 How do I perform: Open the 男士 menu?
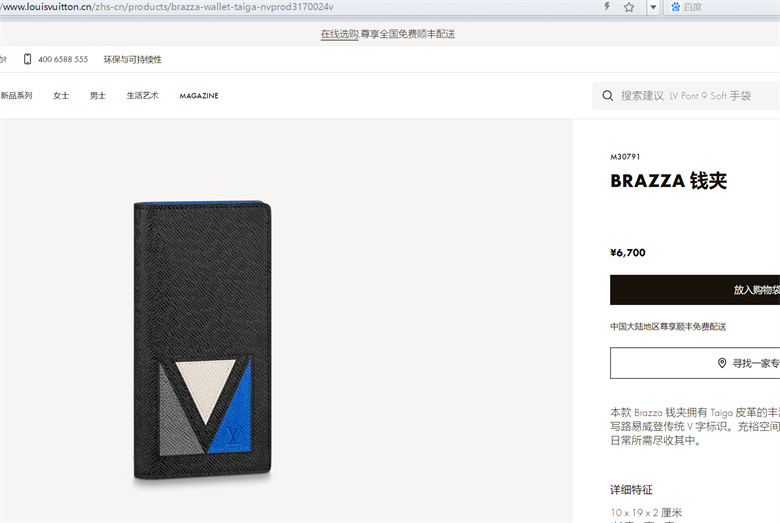point(98,96)
